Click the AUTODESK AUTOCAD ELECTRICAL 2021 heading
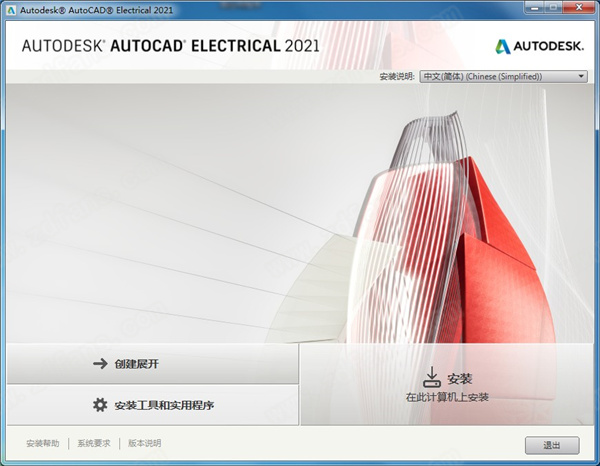The height and width of the screenshot is (466, 600). [171, 46]
